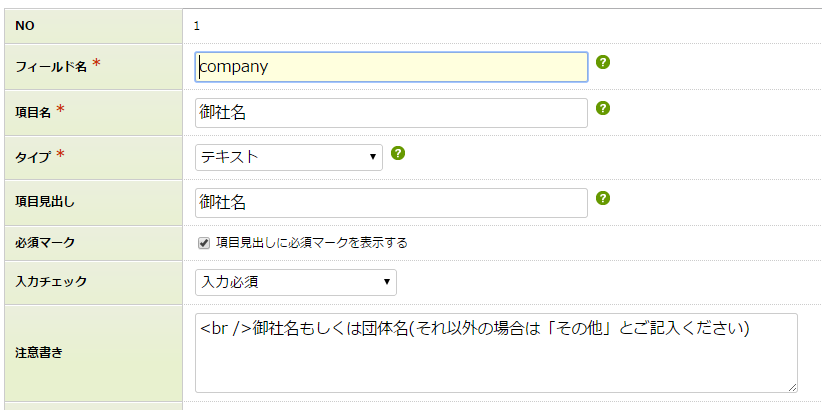The width and height of the screenshot is (822, 410).
Task: Uncheck the 必須マーク display checkbox
Action: (x=204, y=243)
